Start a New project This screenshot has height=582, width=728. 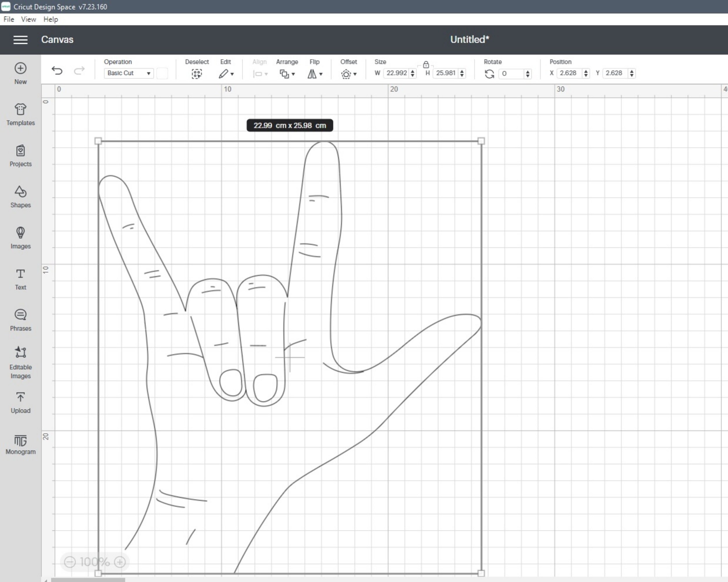(x=20, y=72)
